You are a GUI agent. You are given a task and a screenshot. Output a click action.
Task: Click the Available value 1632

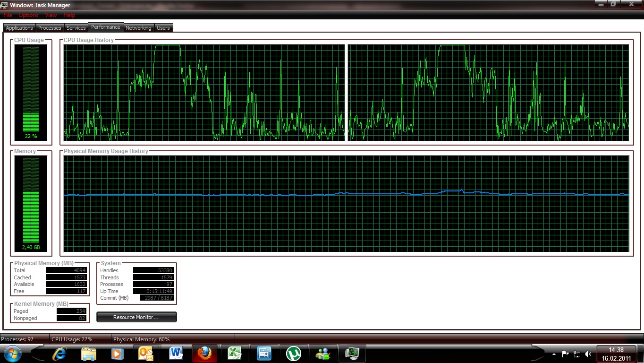[x=67, y=284]
